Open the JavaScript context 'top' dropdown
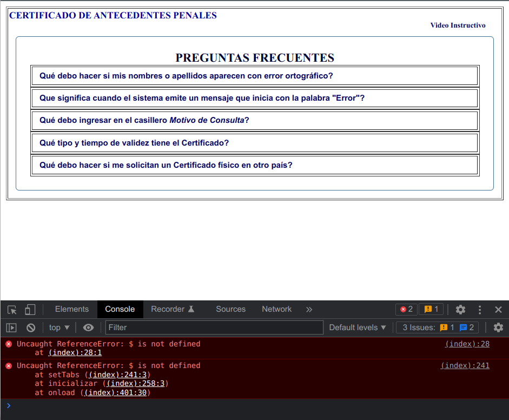Viewport: 509px width, 420px height. pyautogui.click(x=59, y=327)
